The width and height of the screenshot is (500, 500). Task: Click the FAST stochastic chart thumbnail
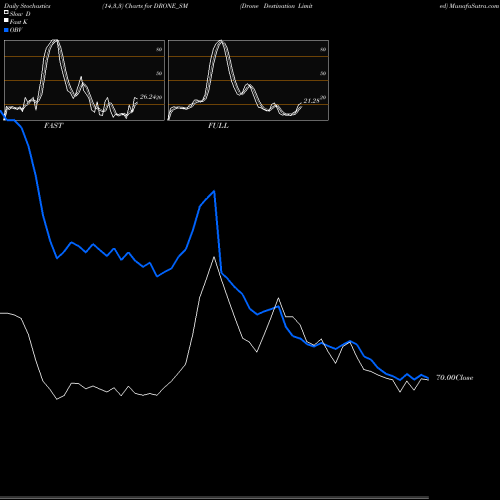[84, 80]
